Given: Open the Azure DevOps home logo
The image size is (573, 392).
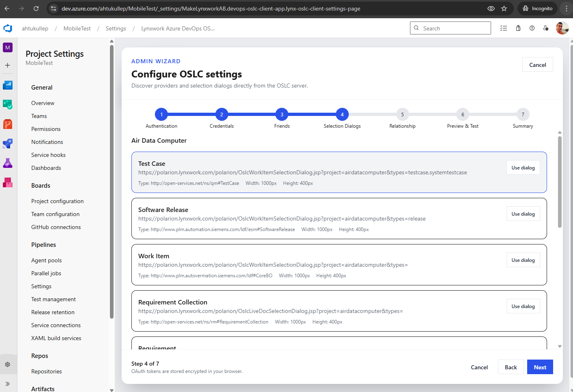Looking at the screenshot, I should click(x=8, y=28).
